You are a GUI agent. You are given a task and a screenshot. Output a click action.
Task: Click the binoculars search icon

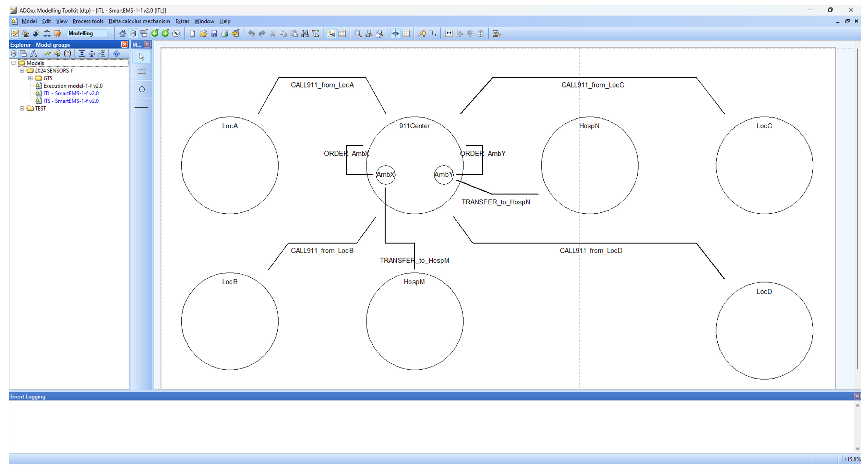click(305, 33)
